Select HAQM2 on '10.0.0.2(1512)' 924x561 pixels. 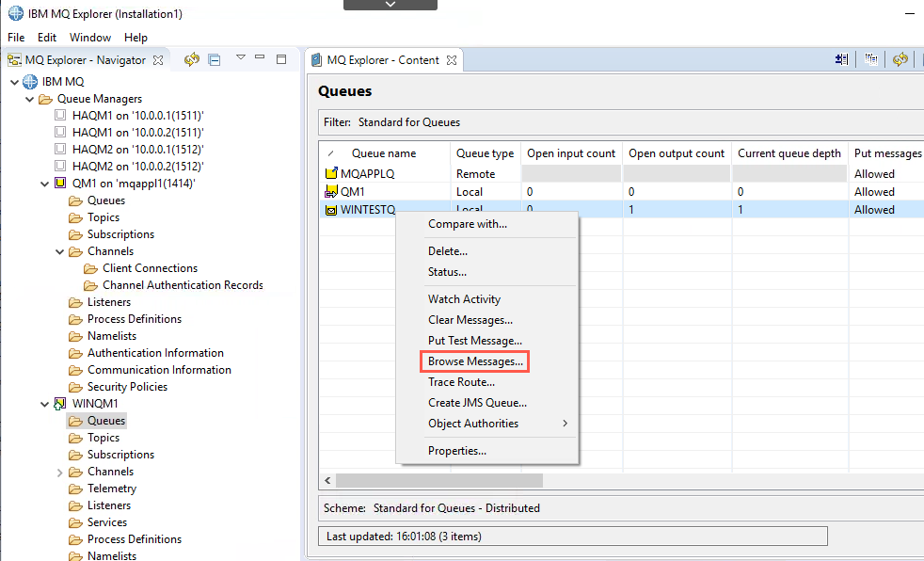pyautogui.click(x=138, y=167)
